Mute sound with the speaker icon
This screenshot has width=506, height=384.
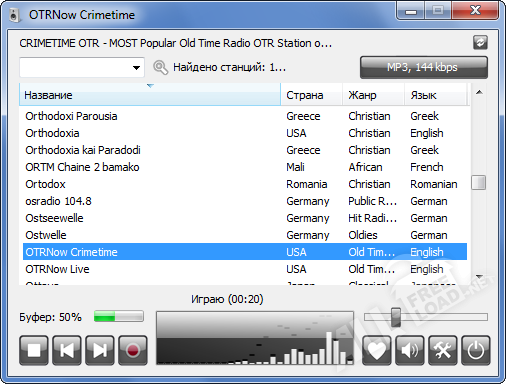pos(410,350)
